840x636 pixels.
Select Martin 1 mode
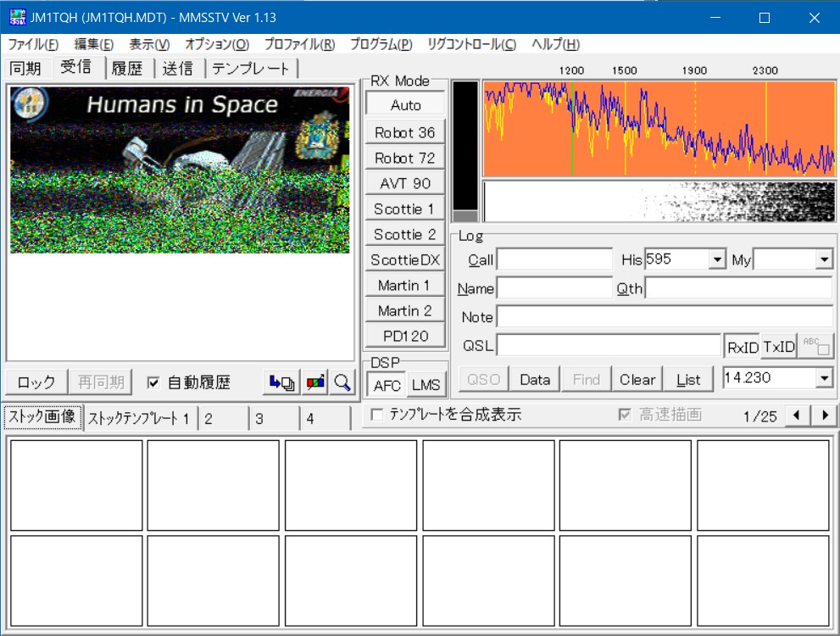405,285
